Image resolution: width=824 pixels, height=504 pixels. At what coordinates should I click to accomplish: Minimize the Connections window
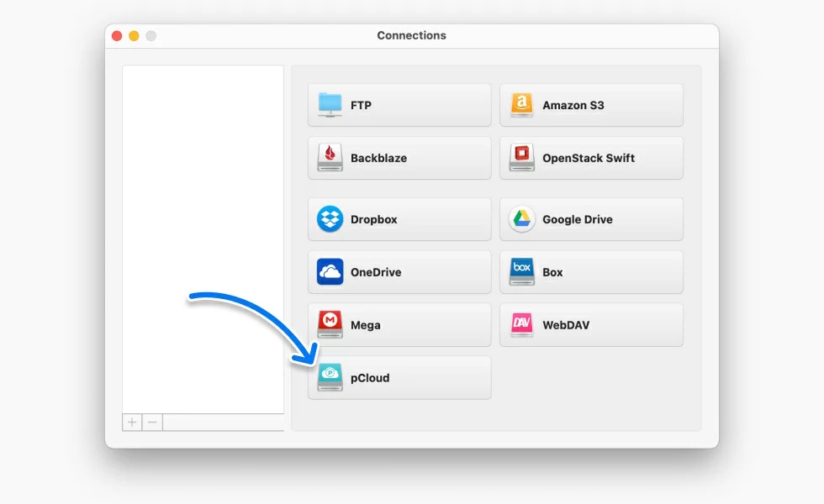(134, 36)
